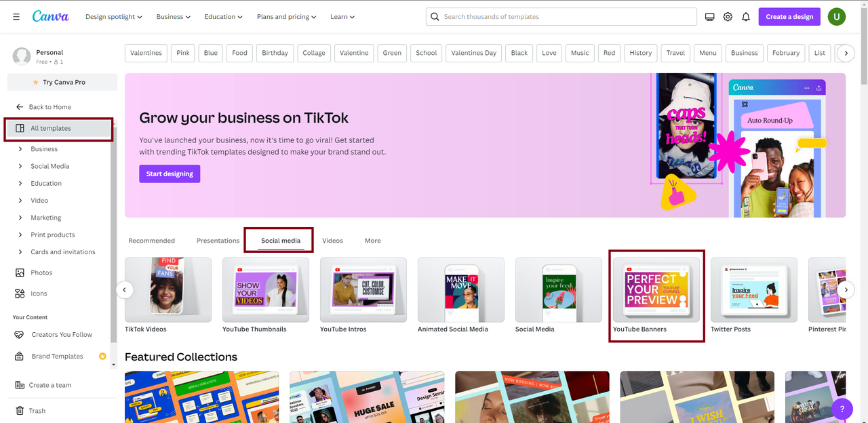Click the Brand Templates crown badge
The width and height of the screenshot is (868, 423).
pyautogui.click(x=102, y=356)
